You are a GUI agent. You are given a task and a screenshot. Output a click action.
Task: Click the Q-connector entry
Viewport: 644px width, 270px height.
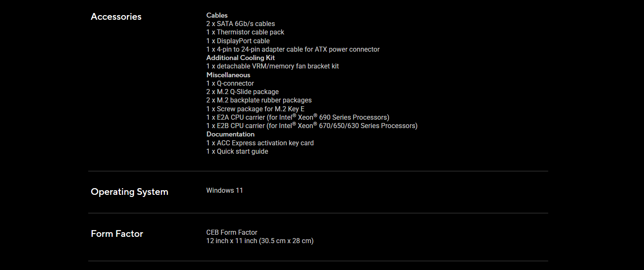pos(230,84)
